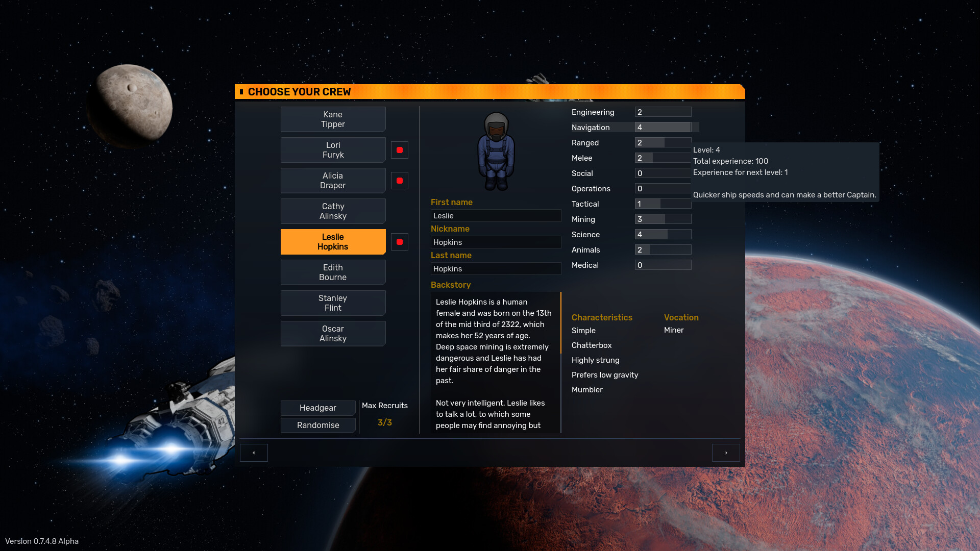
Task: Click the right navigation arrow
Action: click(726, 453)
